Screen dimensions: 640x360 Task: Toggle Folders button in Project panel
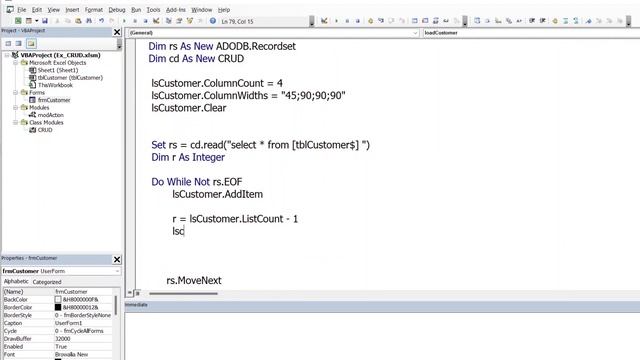(31, 43)
